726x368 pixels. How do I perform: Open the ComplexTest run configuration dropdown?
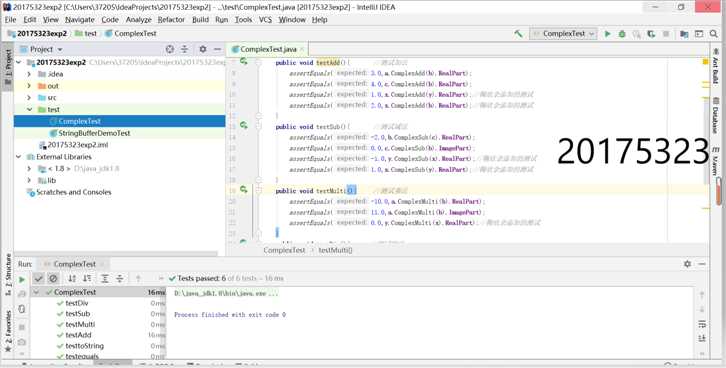coord(563,34)
